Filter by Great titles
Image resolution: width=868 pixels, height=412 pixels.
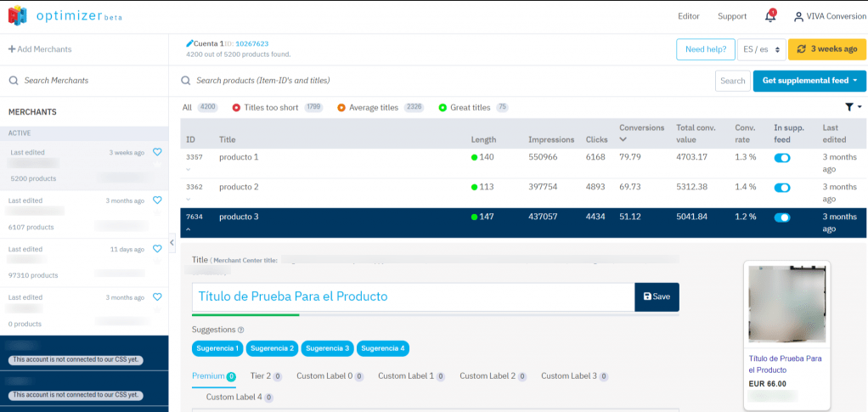(473, 107)
